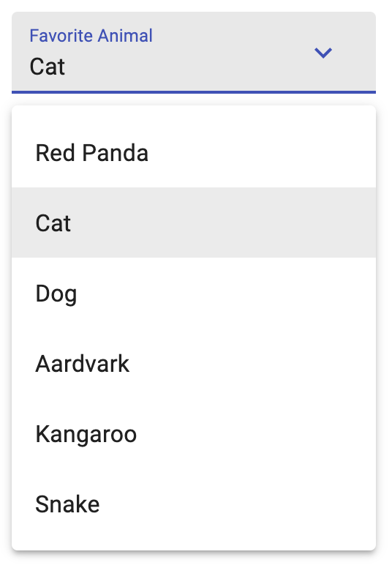This screenshot has width=392, height=568.
Task: Click the blue chevron arrow icon
Action: coord(323,53)
